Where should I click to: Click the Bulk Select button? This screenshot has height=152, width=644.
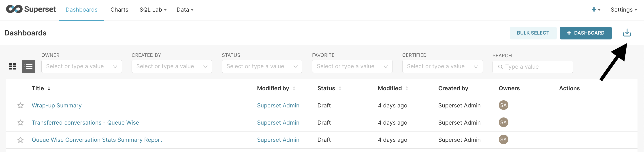click(533, 33)
